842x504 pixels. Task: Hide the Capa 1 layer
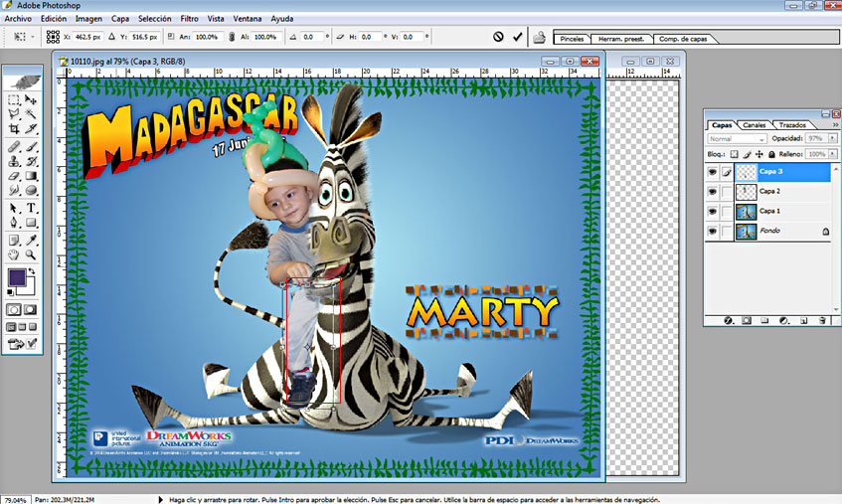coord(712,211)
